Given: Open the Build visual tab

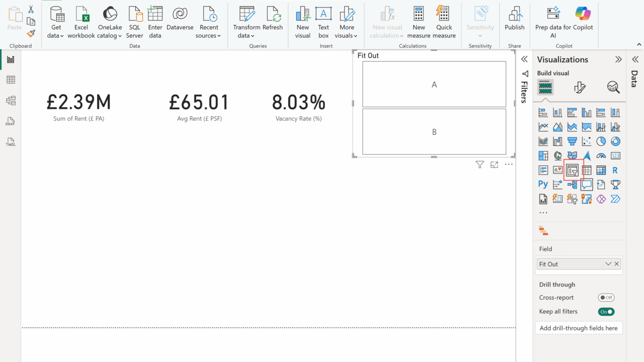Looking at the screenshot, I should click(x=545, y=87).
